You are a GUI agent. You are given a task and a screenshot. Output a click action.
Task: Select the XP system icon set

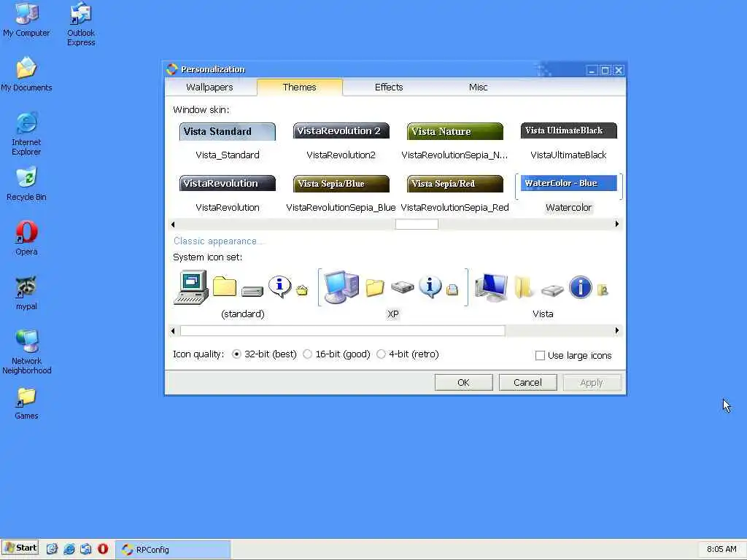pyautogui.click(x=393, y=294)
